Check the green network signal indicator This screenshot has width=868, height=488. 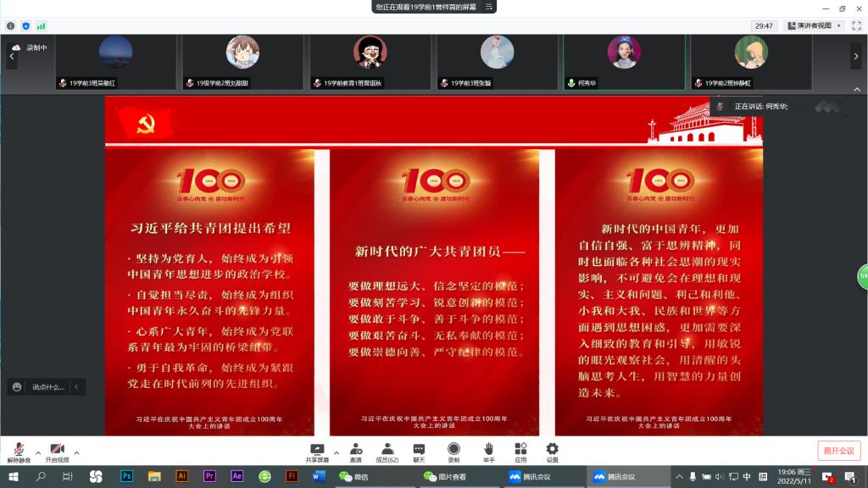41,26
